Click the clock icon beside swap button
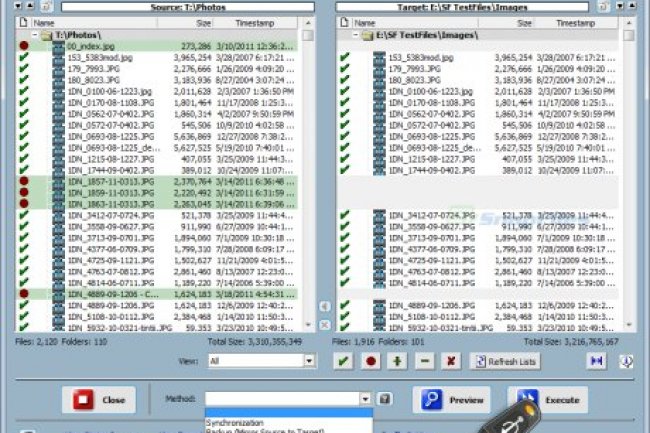This screenshot has height=433, width=650. [625, 360]
